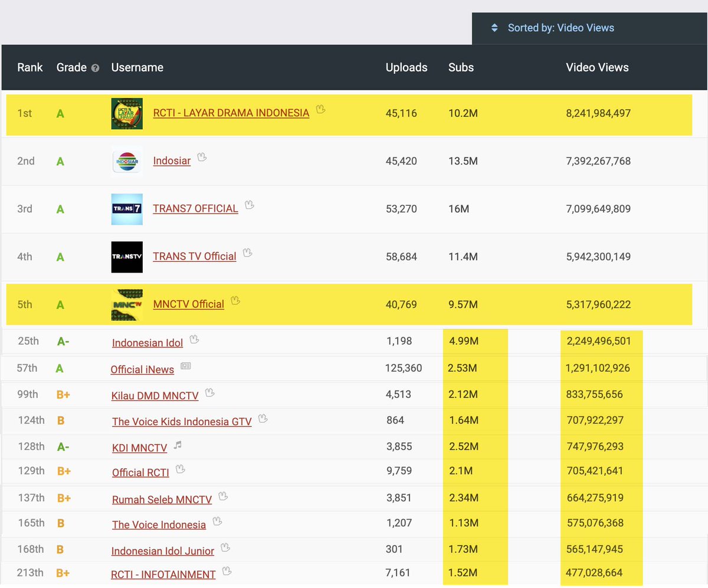This screenshot has height=588, width=708.
Task: Click the MNCTV channel logo
Action: (x=127, y=304)
